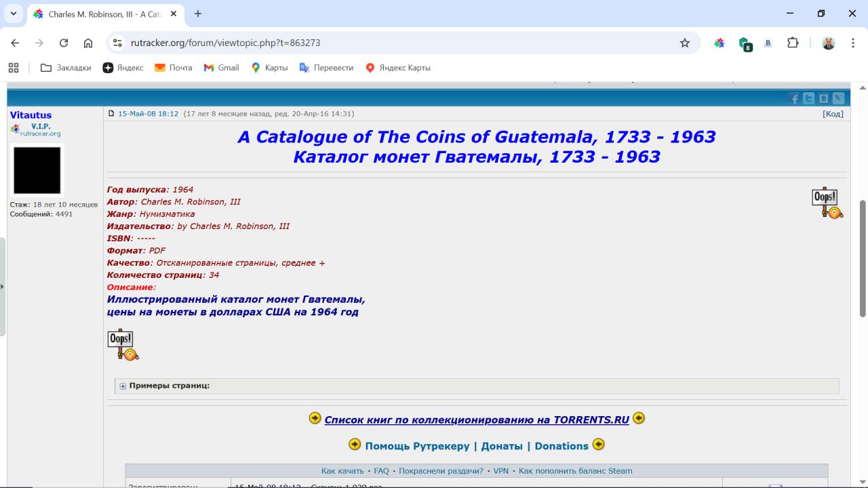Screen dimensions: 868x488
Task: Open the browser Extensions puzzle icon
Action: coord(793,43)
